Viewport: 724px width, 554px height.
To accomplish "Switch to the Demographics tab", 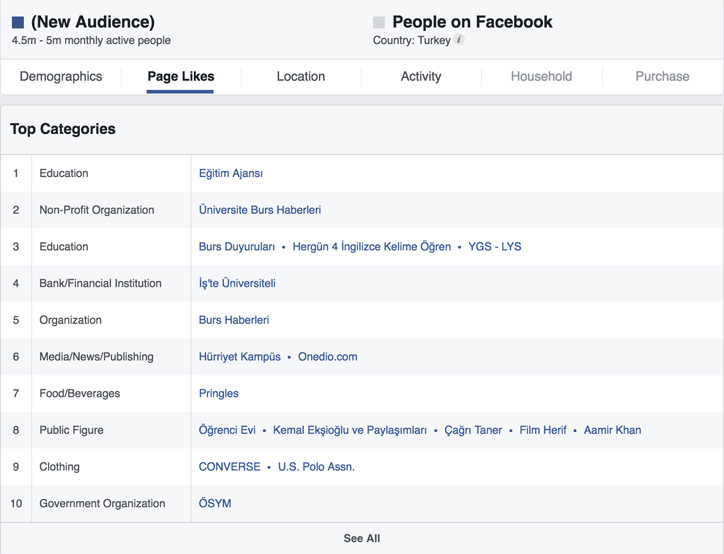I will point(61,76).
